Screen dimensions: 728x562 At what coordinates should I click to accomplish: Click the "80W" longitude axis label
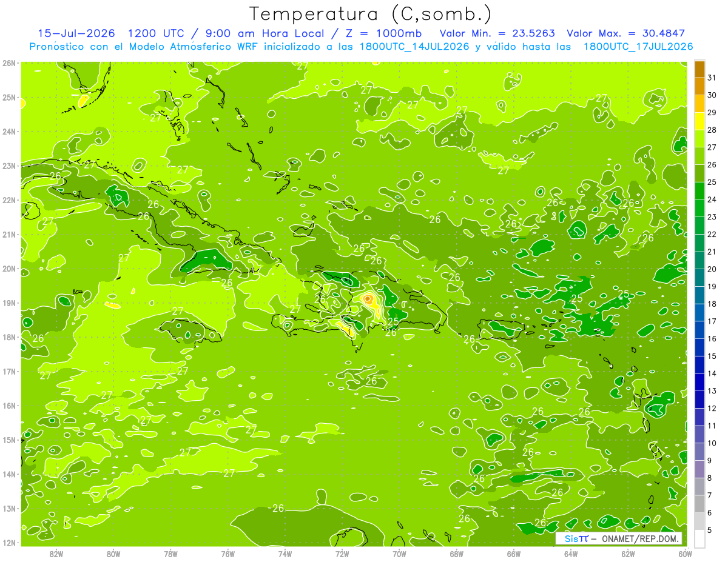pyautogui.click(x=113, y=554)
